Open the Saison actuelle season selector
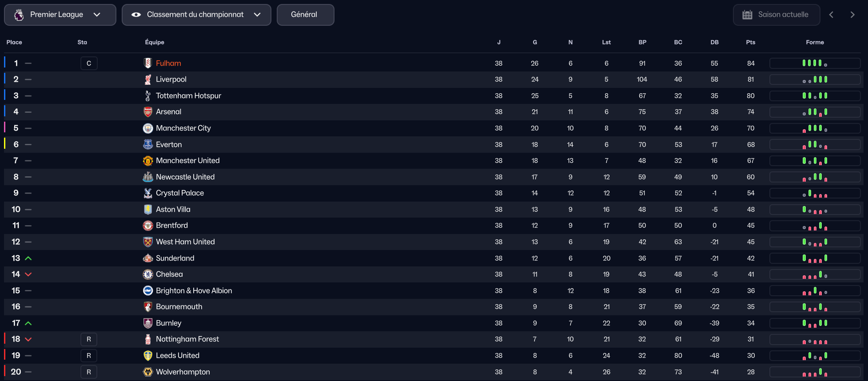Screen dimensions: 868x381 [776, 15]
